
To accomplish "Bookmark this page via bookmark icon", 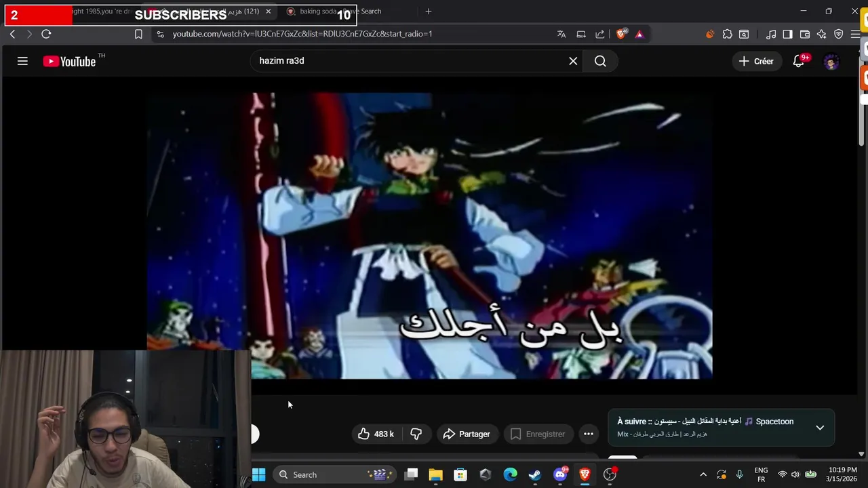I will 138,34.
